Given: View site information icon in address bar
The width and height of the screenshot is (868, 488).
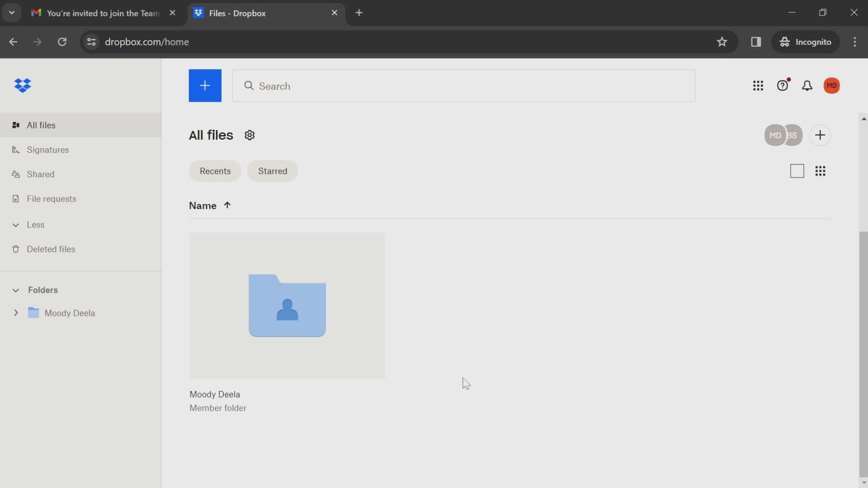Looking at the screenshot, I should [x=91, y=42].
